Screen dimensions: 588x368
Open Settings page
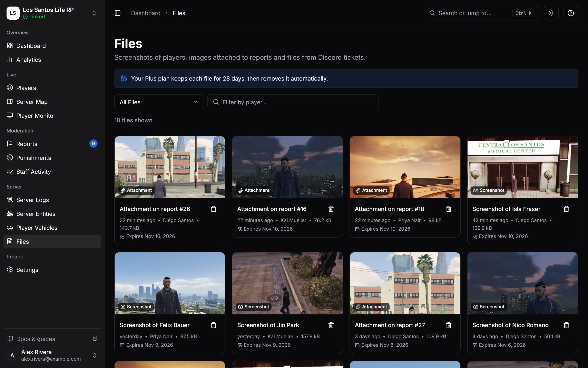[x=52, y=270]
